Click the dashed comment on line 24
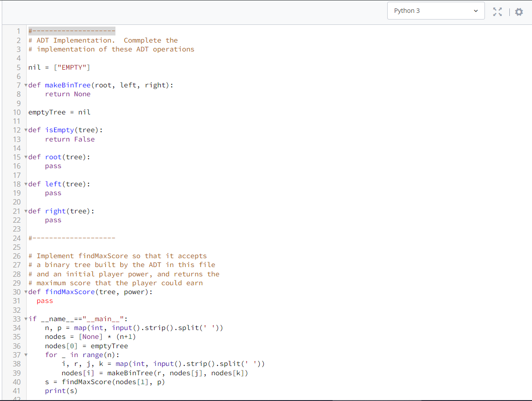532x401 pixels. click(72, 238)
